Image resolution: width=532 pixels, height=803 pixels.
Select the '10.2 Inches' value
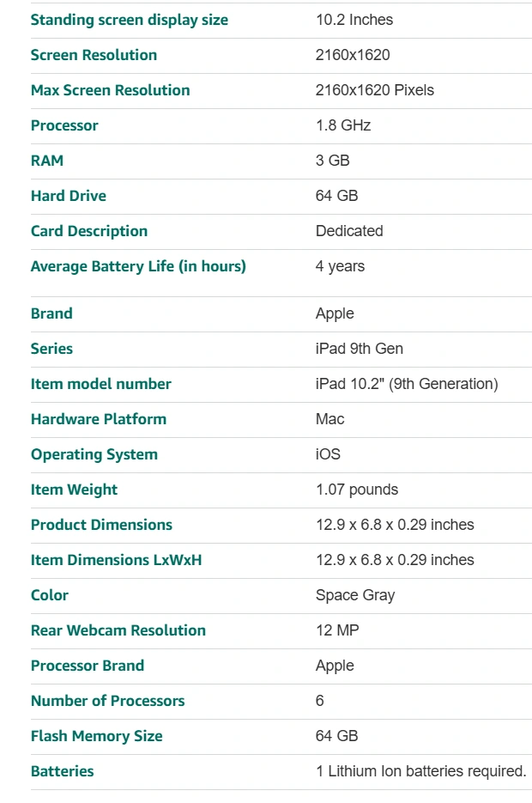[354, 20]
